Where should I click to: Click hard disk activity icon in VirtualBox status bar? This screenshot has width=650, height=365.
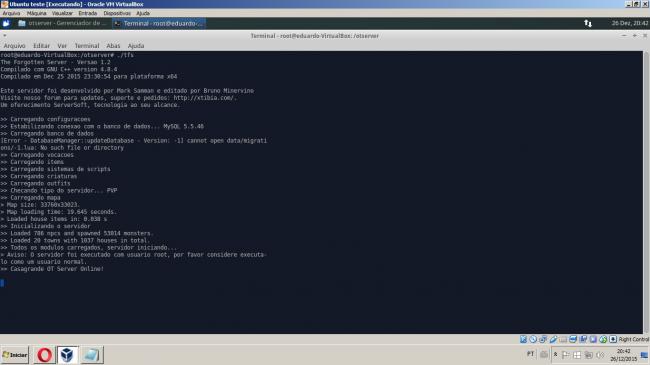pos(523,339)
